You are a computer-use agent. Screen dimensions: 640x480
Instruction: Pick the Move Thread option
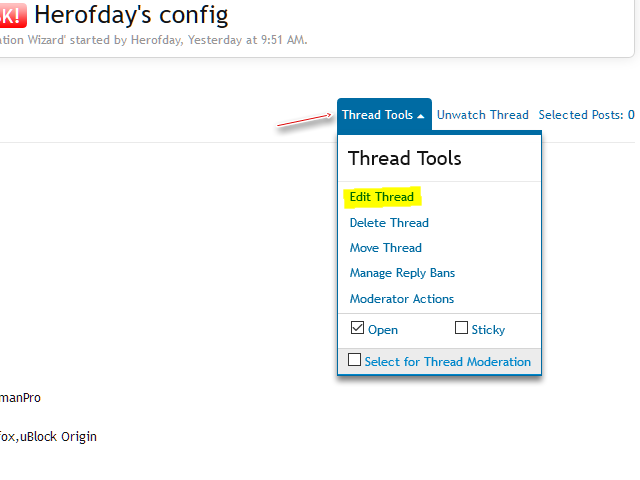[385, 248]
